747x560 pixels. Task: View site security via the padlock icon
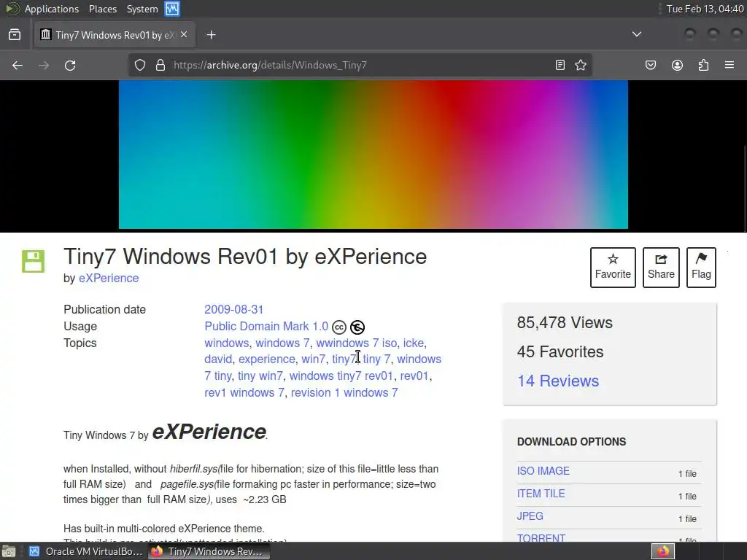pyautogui.click(x=160, y=65)
